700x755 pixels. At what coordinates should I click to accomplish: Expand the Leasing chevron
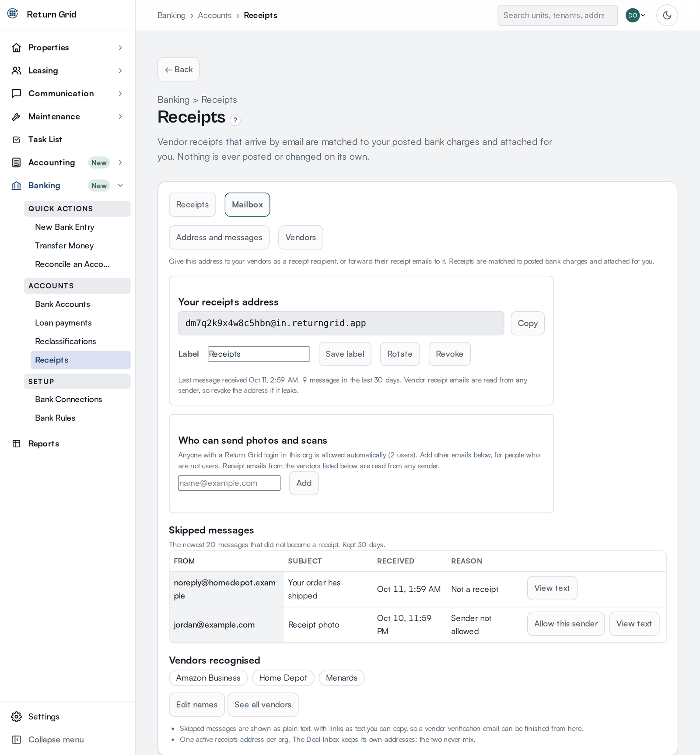coord(120,70)
